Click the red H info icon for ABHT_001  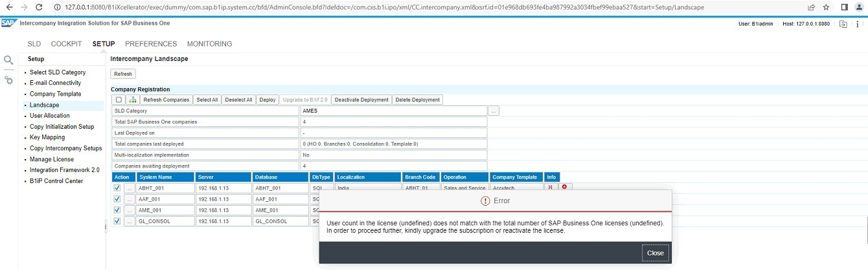point(551,188)
